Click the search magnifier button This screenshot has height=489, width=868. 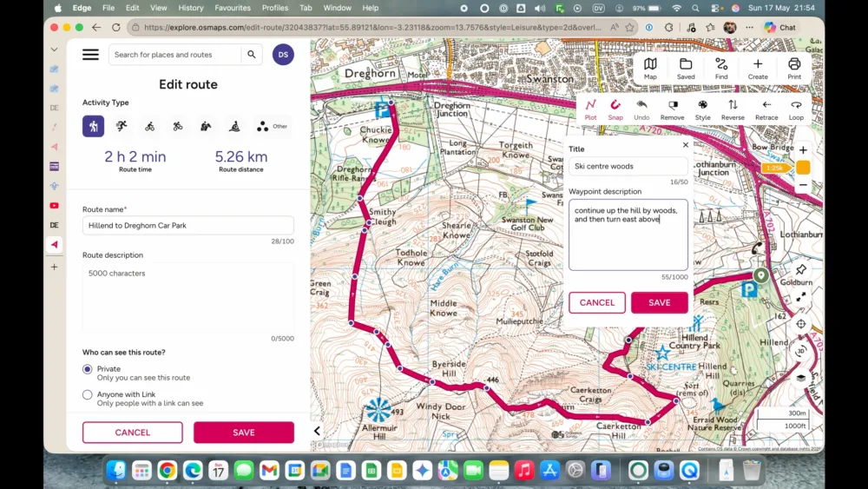tap(252, 54)
